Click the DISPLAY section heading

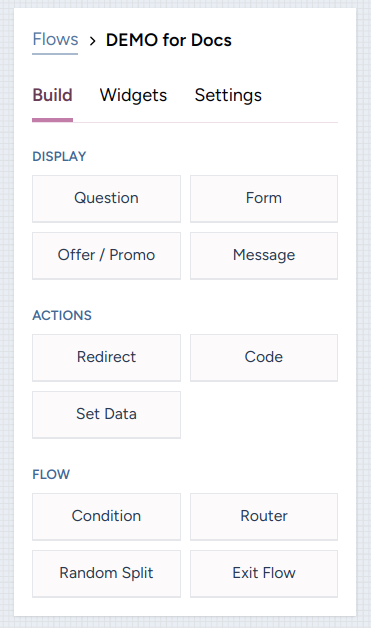[59, 156]
